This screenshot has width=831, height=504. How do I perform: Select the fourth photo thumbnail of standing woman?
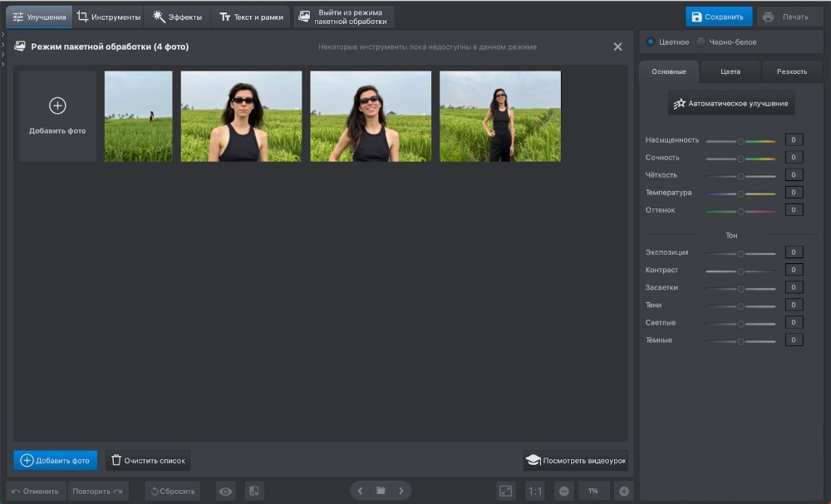coord(500,116)
